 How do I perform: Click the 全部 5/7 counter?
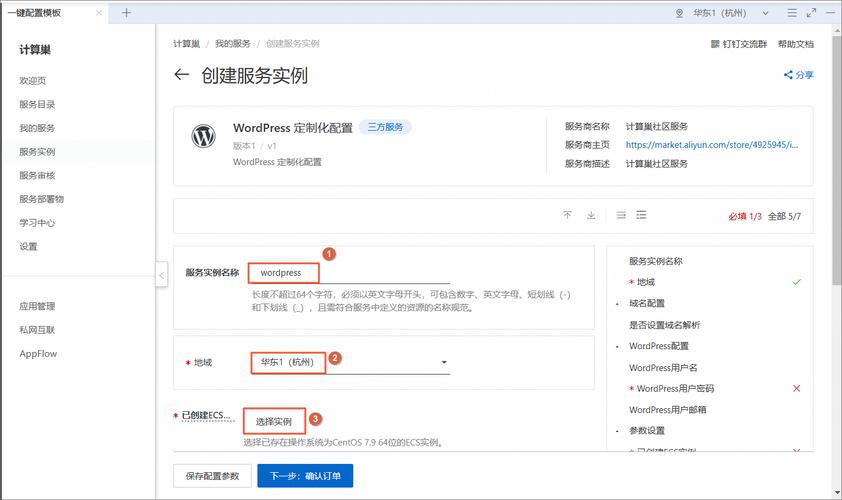coord(785,216)
